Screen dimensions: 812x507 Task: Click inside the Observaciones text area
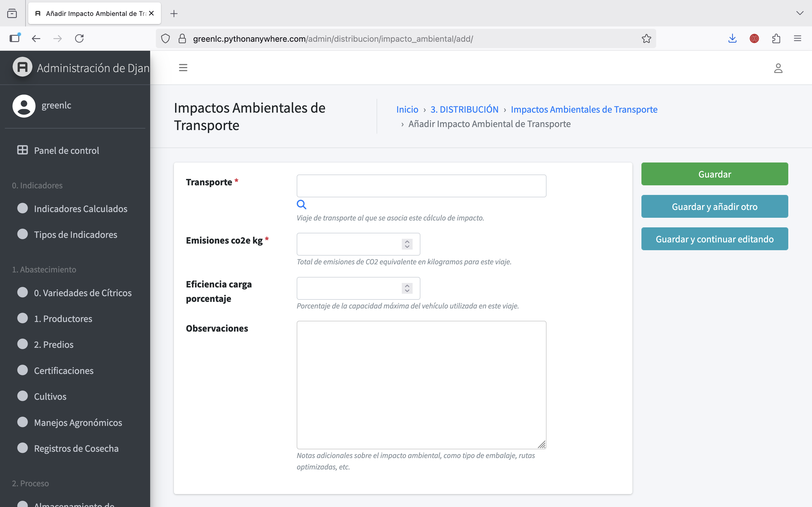pyautogui.click(x=421, y=384)
